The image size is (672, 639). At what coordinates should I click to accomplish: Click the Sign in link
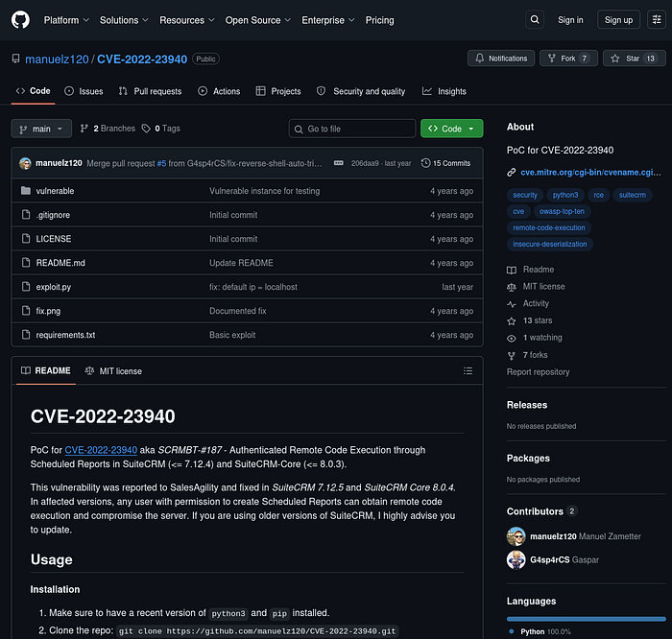tap(570, 20)
